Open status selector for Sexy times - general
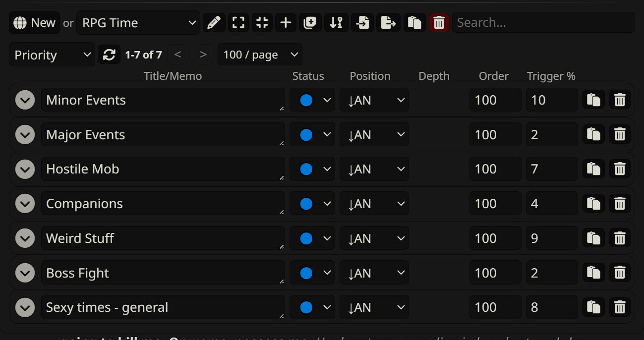 coord(312,307)
